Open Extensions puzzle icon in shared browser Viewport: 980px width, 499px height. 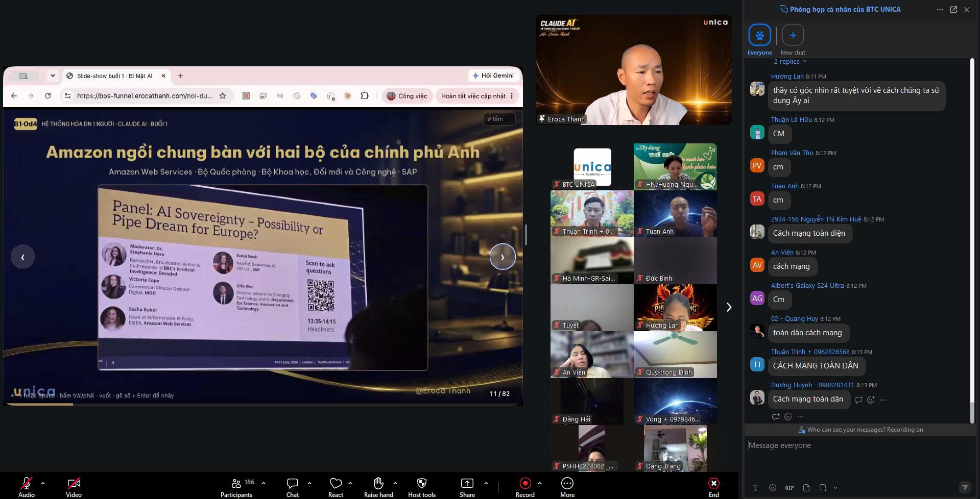(365, 96)
